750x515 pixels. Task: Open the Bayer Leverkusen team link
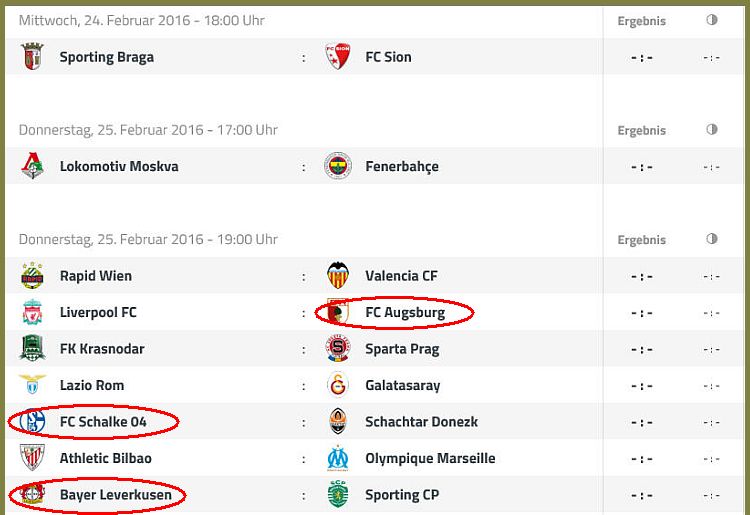pyautogui.click(x=116, y=494)
